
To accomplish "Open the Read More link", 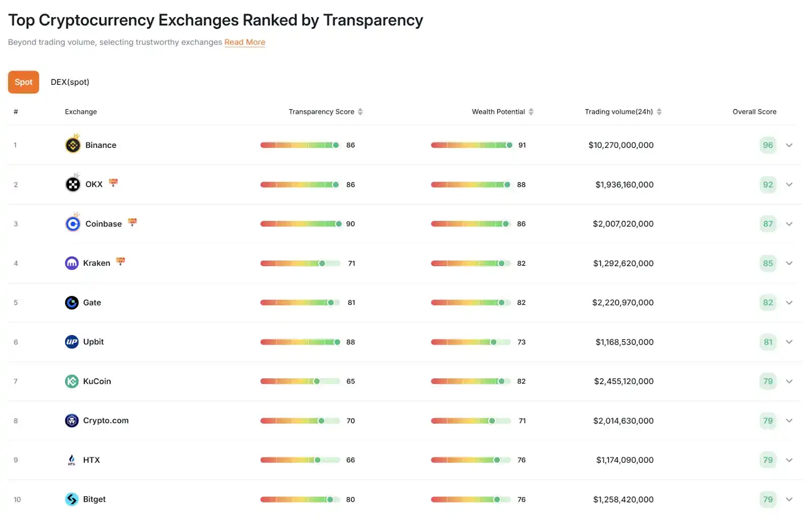I will click(x=245, y=42).
